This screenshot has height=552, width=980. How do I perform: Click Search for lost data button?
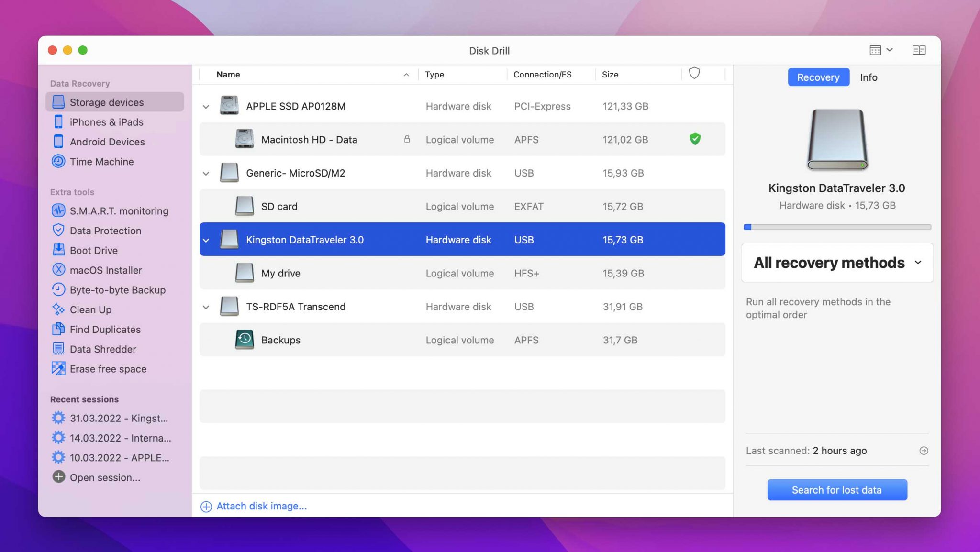click(836, 489)
